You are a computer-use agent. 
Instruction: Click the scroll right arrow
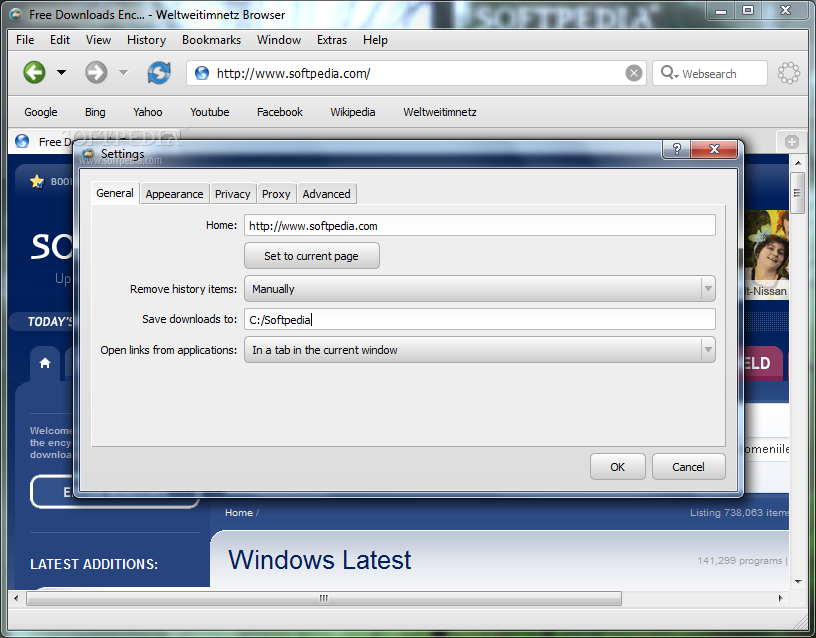click(x=780, y=598)
